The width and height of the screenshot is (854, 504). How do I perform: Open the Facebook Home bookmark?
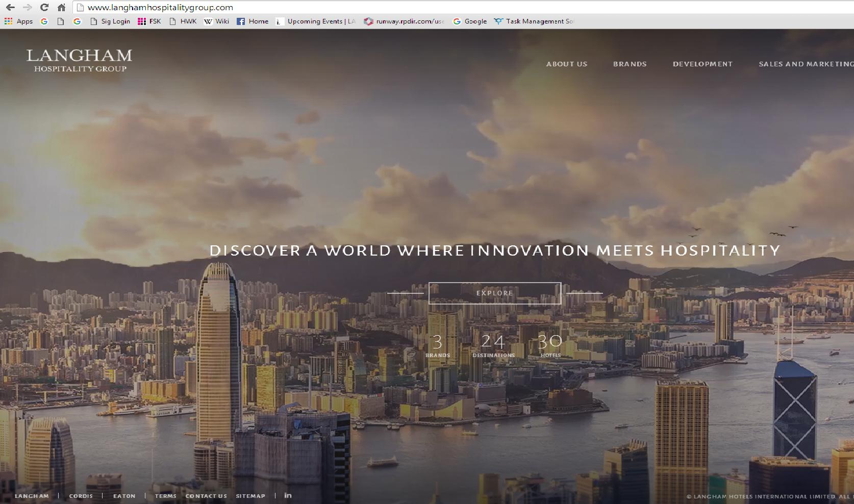tap(253, 21)
